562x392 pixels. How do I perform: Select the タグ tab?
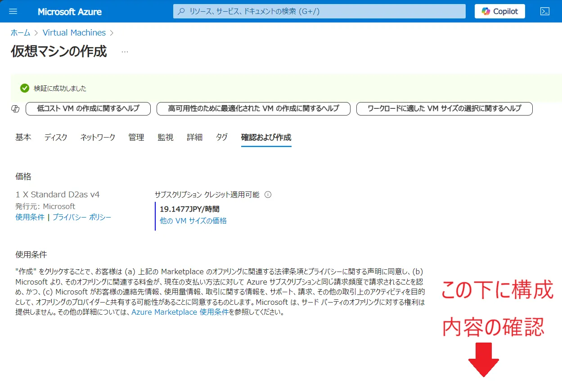pos(221,138)
